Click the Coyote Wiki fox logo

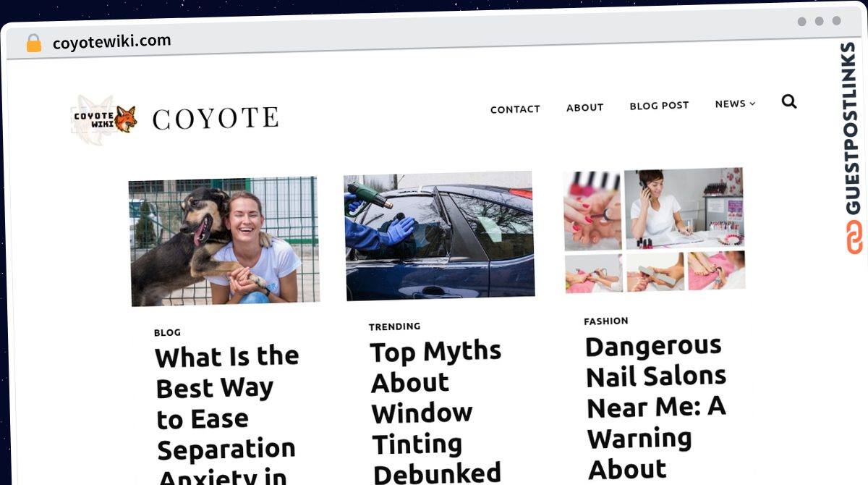[104, 119]
